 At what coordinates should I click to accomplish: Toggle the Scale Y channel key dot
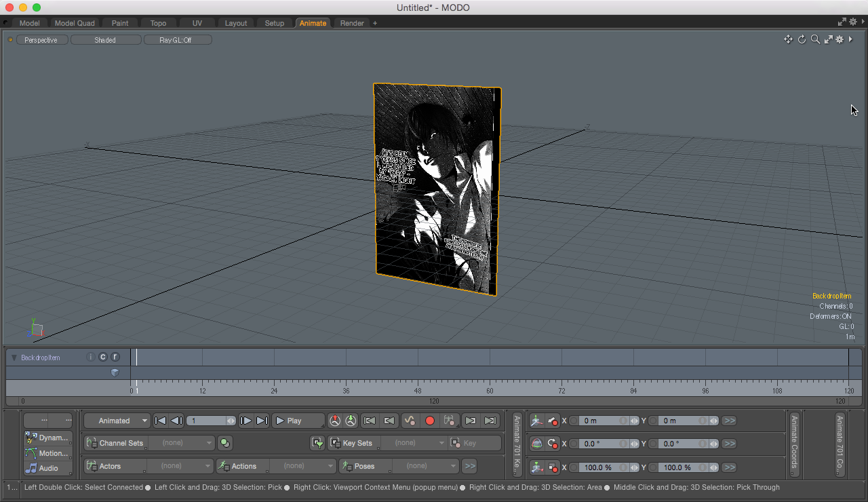653,467
